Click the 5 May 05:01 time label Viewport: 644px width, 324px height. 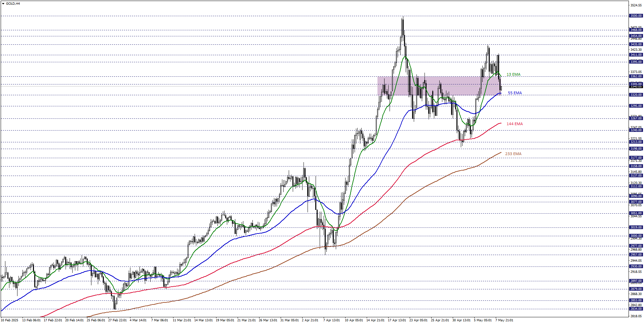(x=483, y=320)
